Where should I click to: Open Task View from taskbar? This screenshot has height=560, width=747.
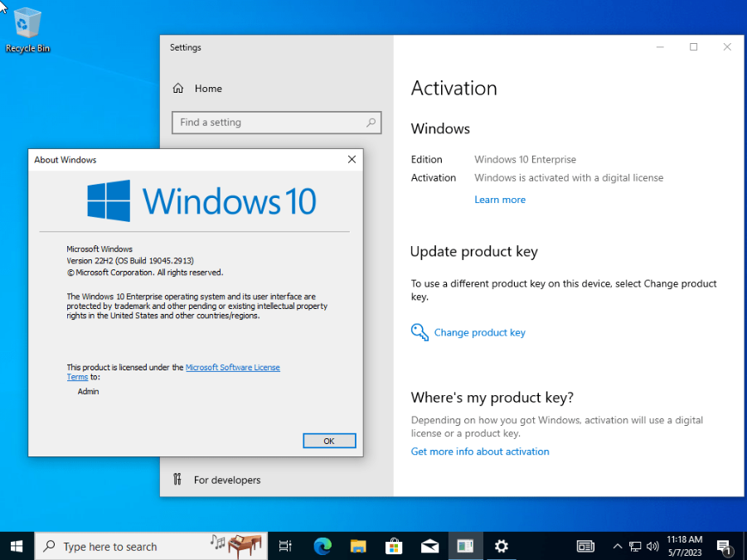pos(285,546)
